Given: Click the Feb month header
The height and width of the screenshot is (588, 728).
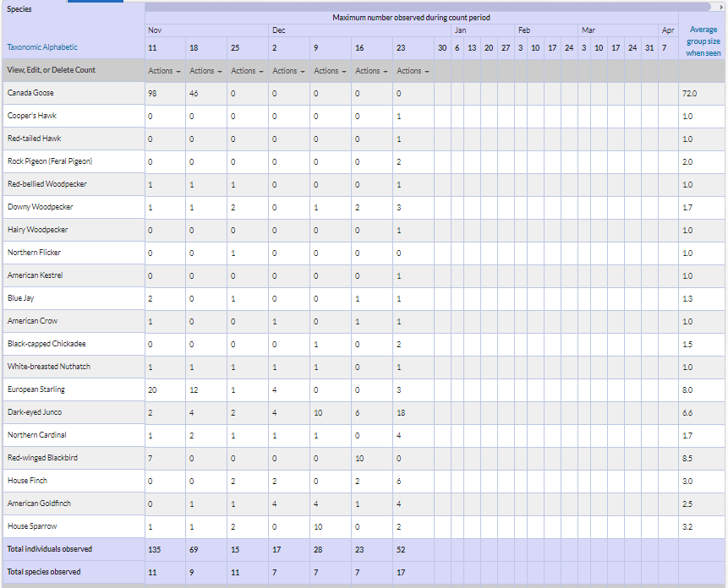Looking at the screenshot, I should [x=524, y=30].
